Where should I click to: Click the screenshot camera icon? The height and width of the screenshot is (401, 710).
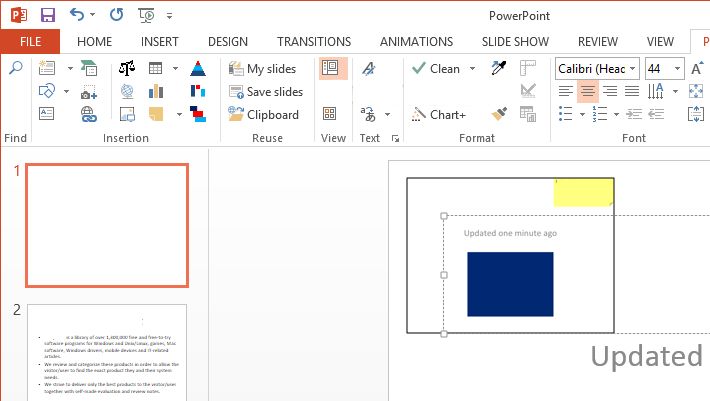click(89, 92)
